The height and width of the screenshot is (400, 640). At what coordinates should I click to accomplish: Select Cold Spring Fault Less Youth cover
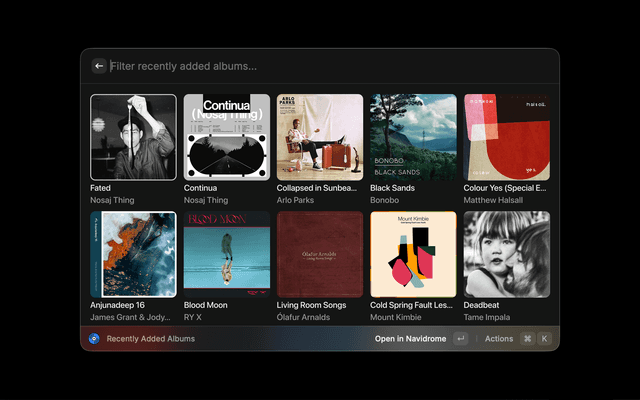(413, 254)
